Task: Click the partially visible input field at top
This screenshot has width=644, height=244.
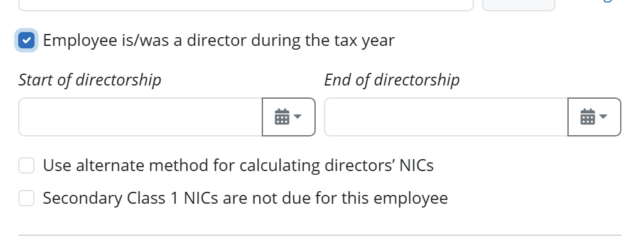Action: pyautogui.click(x=246, y=5)
